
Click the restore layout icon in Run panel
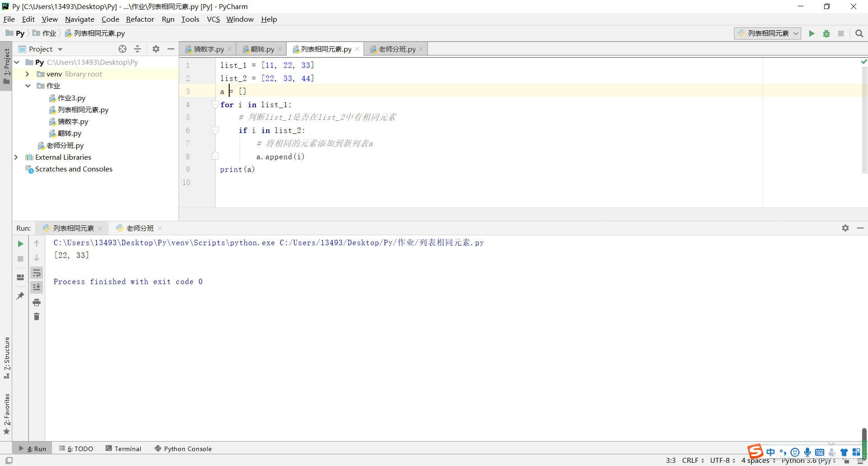(x=20, y=277)
